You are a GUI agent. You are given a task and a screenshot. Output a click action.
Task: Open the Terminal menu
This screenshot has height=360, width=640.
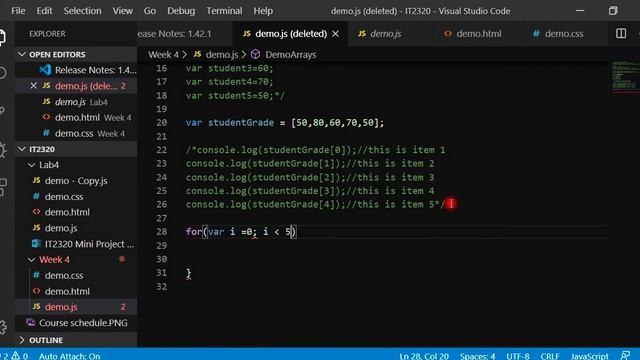click(224, 11)
